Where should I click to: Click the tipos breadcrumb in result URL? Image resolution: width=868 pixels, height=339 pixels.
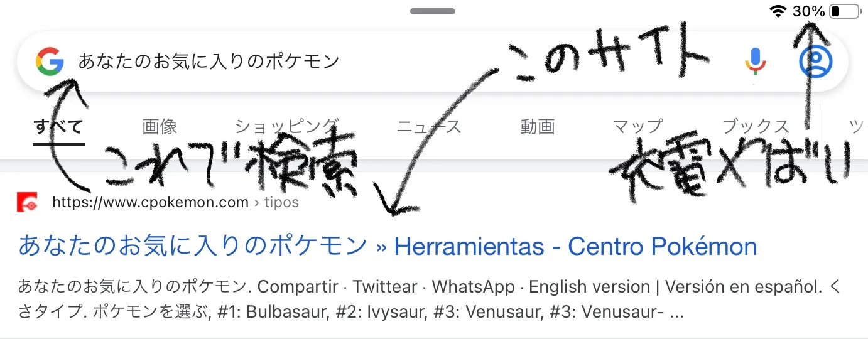pos(281,202)
